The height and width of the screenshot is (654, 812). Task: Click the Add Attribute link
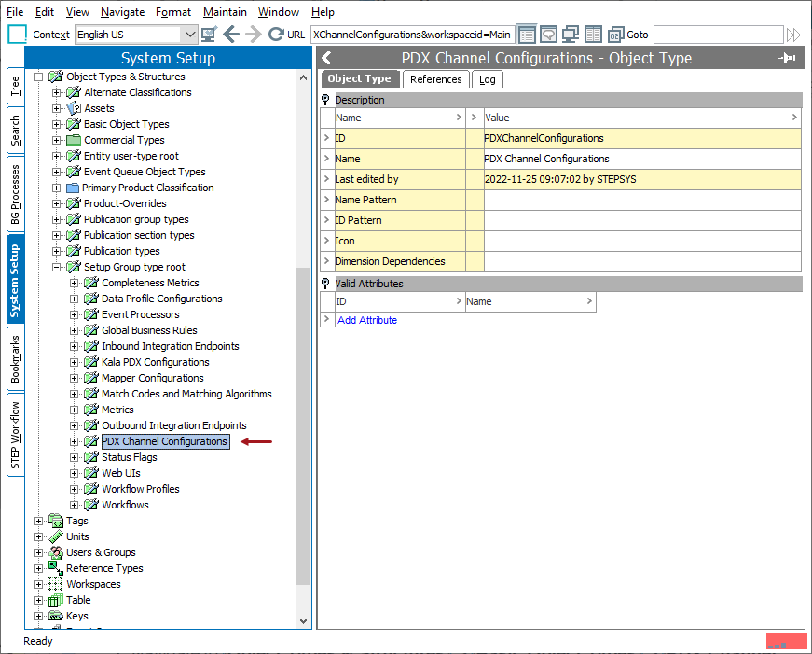(x=367, y=320)
